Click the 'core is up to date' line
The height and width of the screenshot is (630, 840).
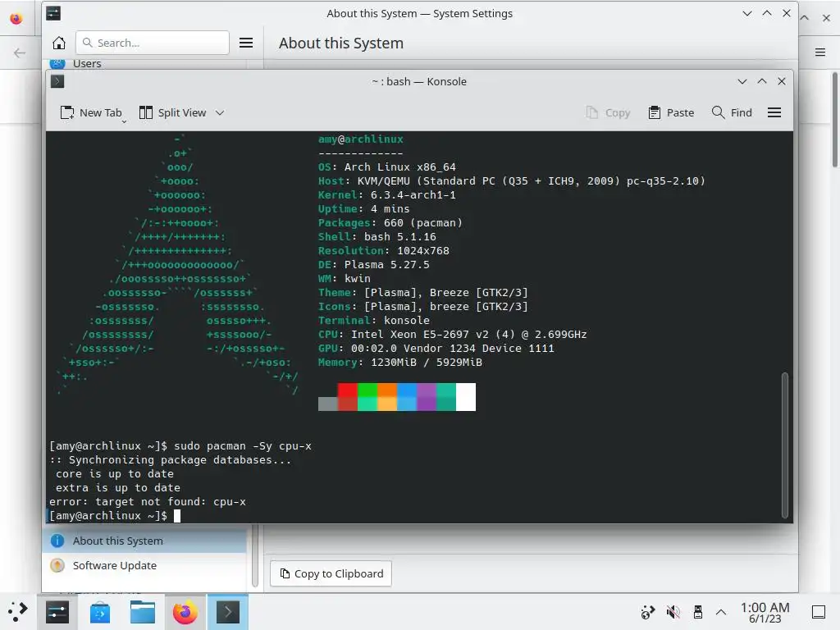tap(115, 474)
